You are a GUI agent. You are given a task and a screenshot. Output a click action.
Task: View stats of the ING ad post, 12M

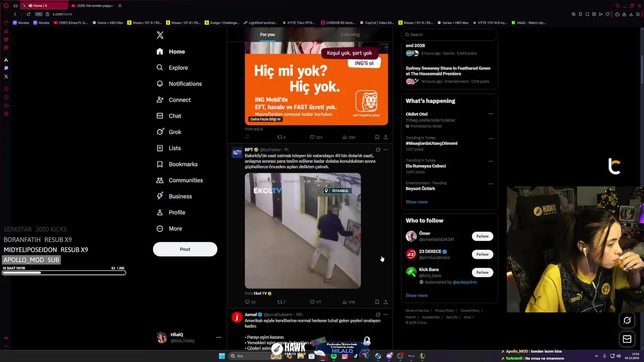(348, 137)
